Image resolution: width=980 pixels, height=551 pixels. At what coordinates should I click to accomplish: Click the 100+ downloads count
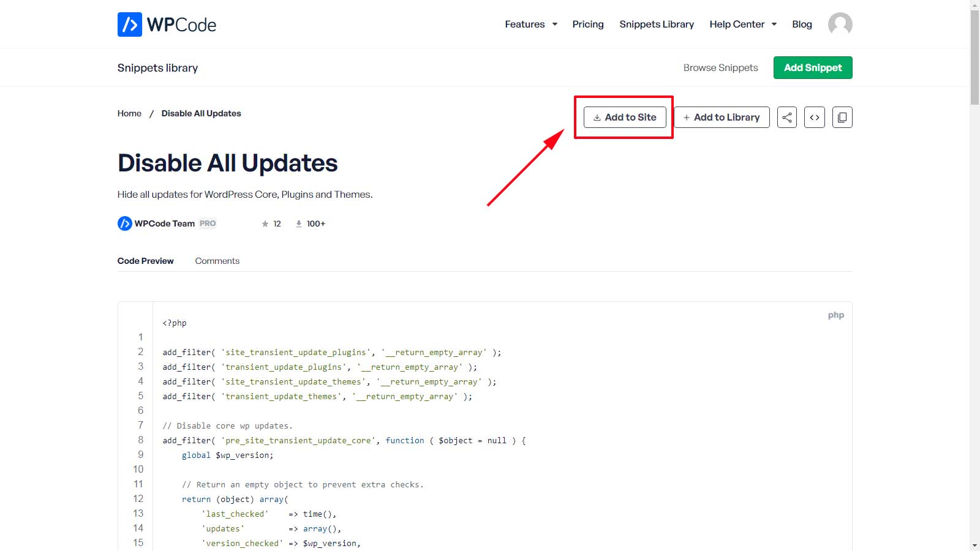tap(316, 223)
